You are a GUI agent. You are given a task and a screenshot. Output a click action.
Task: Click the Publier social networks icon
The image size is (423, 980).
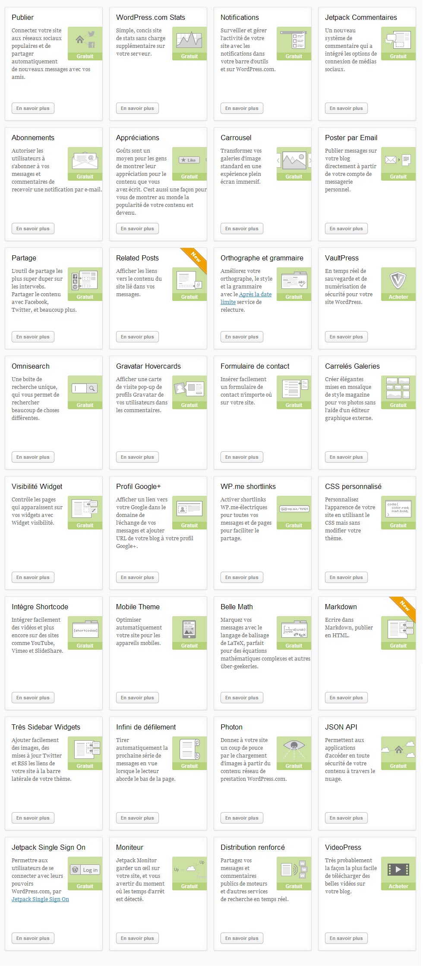pos(85,40)
